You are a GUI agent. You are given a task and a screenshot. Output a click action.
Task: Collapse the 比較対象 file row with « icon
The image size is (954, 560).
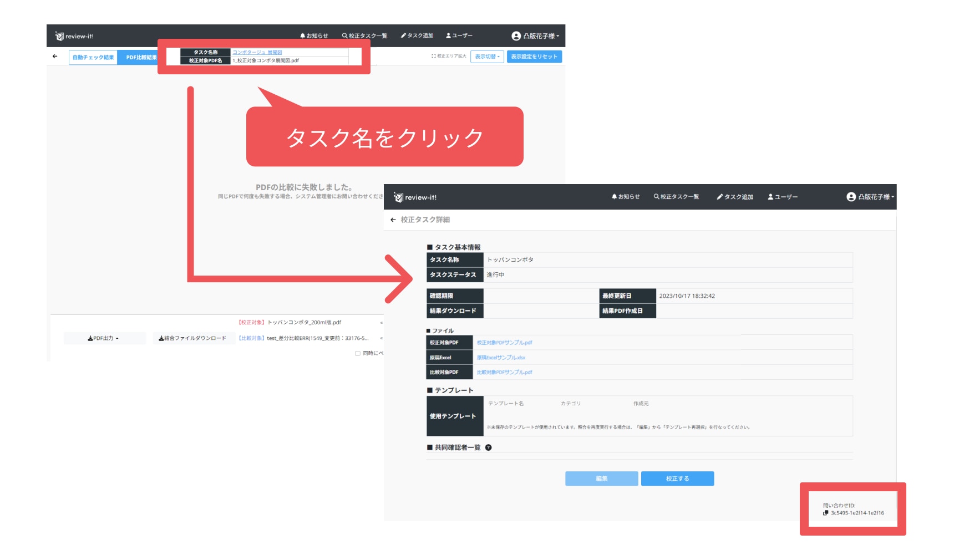[381, 338]
